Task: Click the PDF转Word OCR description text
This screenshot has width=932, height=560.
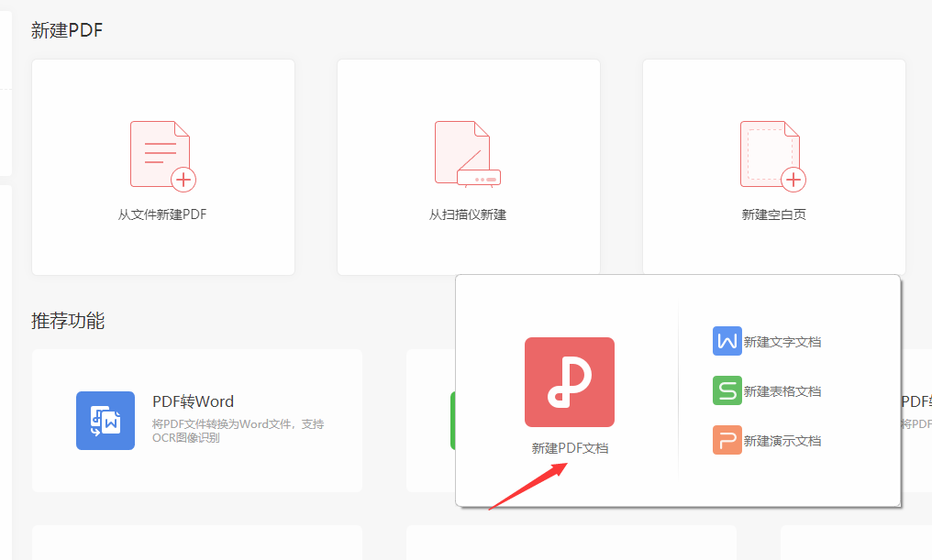Action: coord(238,431)
